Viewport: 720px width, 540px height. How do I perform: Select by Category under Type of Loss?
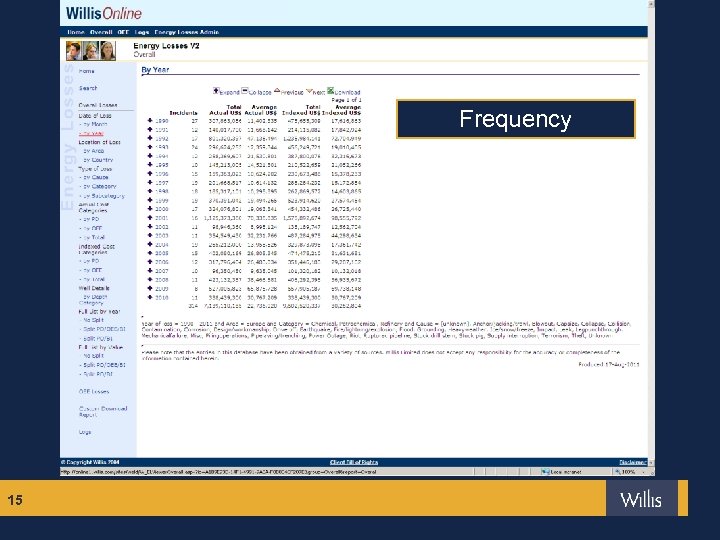[x=98, y=186]
